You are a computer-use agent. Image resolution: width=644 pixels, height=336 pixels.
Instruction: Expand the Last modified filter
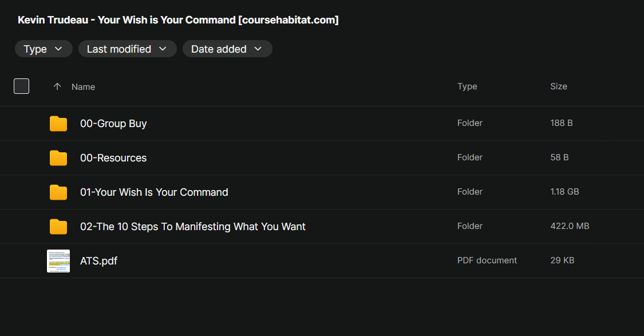(x=127, y=49)
